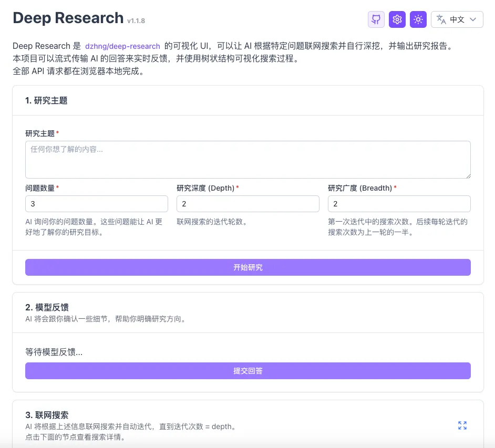495x448 pixels.
Task: Click the 研究广度 (Breadth) label
Action: point(360,188)
